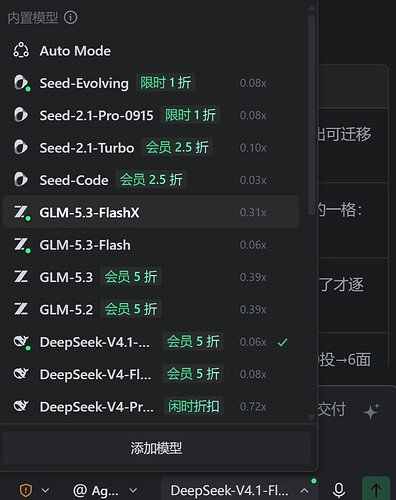Select the Seed-2.1-Turbo model
396x500 pixels.
[151, 148]
